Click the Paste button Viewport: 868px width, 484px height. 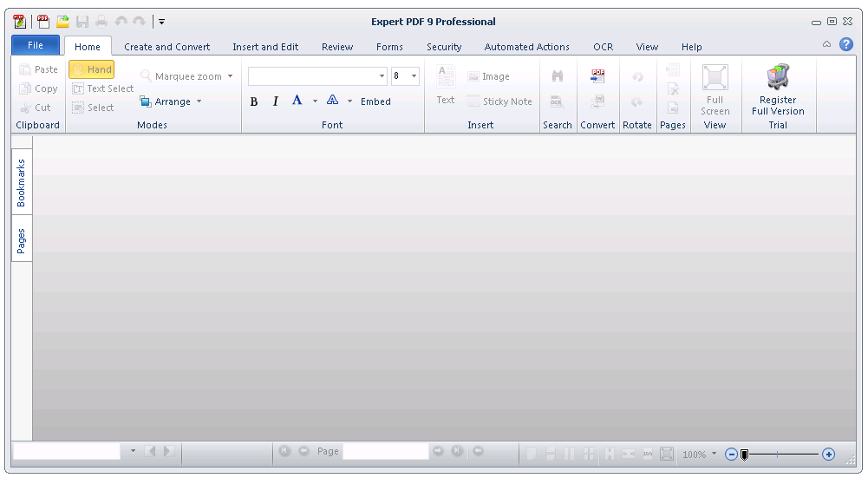pos(38,69)
